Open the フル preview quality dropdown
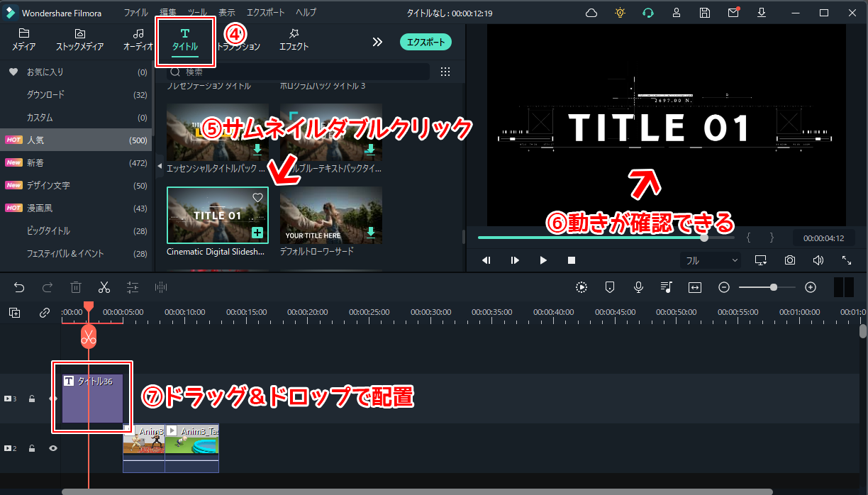Viewport: 868px width, 495px height. [x=711, y=260]
